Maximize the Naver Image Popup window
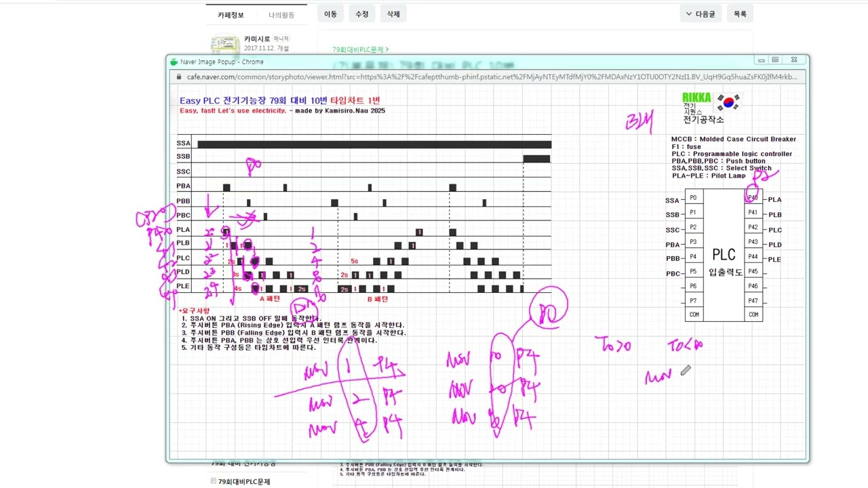Viewport: 868px width, 488px height. tap(776, 60)
